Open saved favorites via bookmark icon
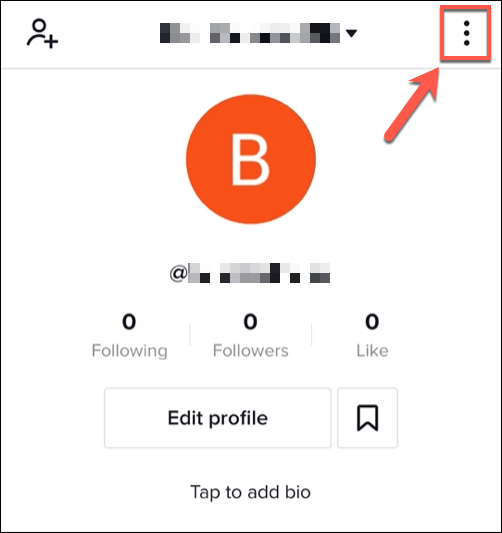This screenshot has height=533, width=502. point(367,418)
